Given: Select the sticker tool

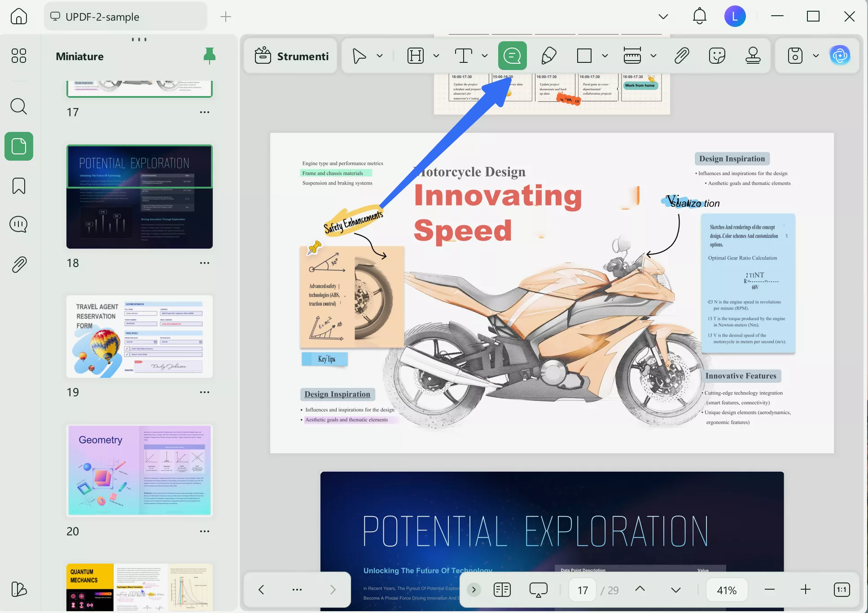Looking at the screenshot, I should coord(717,56).
